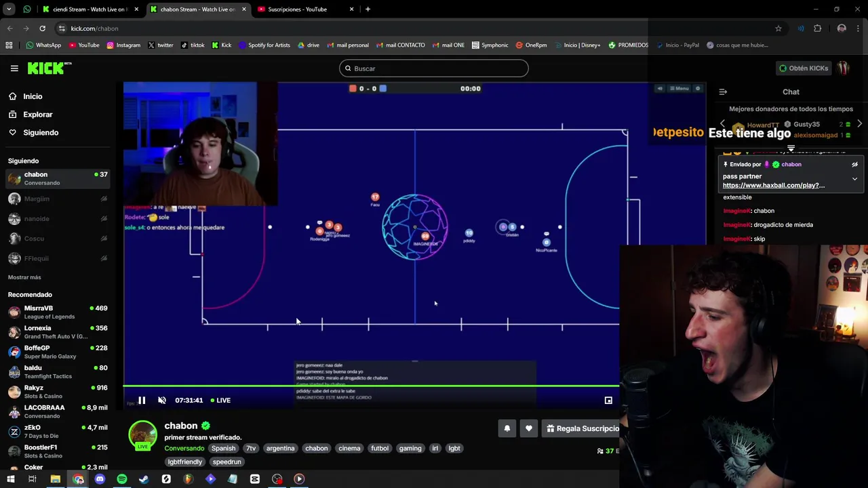Viewport: 868px width, 488px height.
Task: Open the haxball.com link in pinned message
Action: tap(774, 185)
